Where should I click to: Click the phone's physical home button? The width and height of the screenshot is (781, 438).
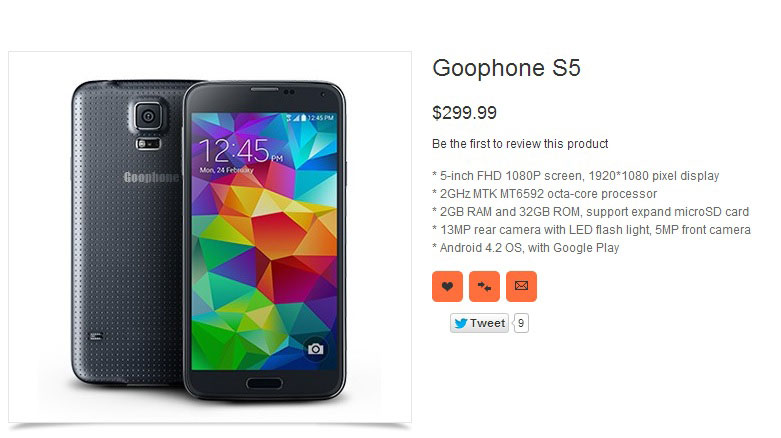[x=264, y=383]
